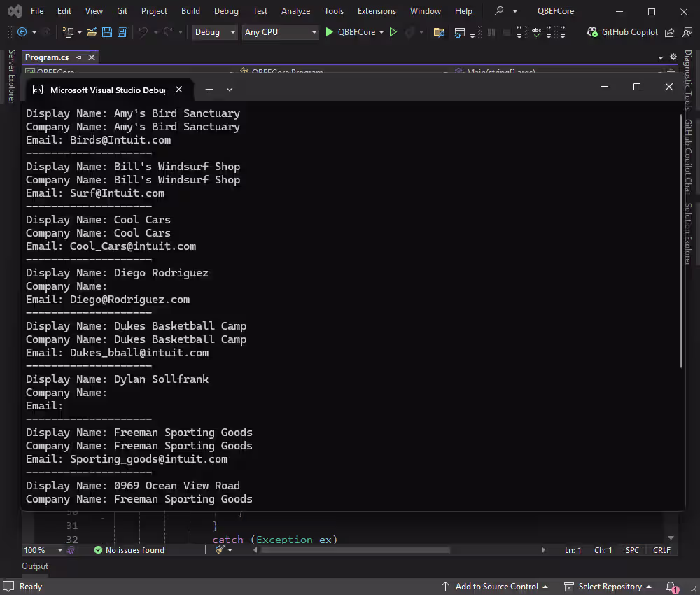Expand the QBEFCore startup project dropdown arrow
700x595 pixels.
(381, 32)
